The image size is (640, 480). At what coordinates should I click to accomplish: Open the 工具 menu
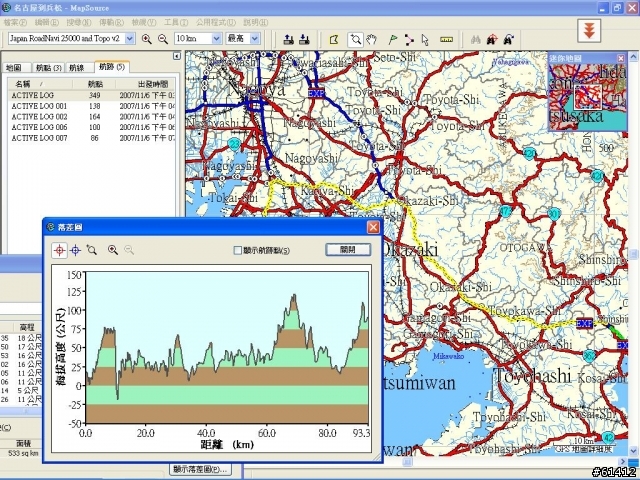point(176,22)
